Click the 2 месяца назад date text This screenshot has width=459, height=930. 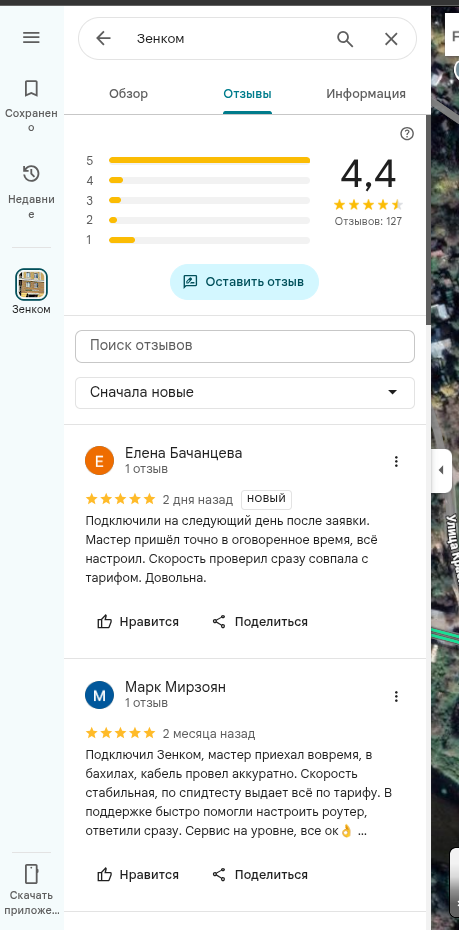coord(209,734)
